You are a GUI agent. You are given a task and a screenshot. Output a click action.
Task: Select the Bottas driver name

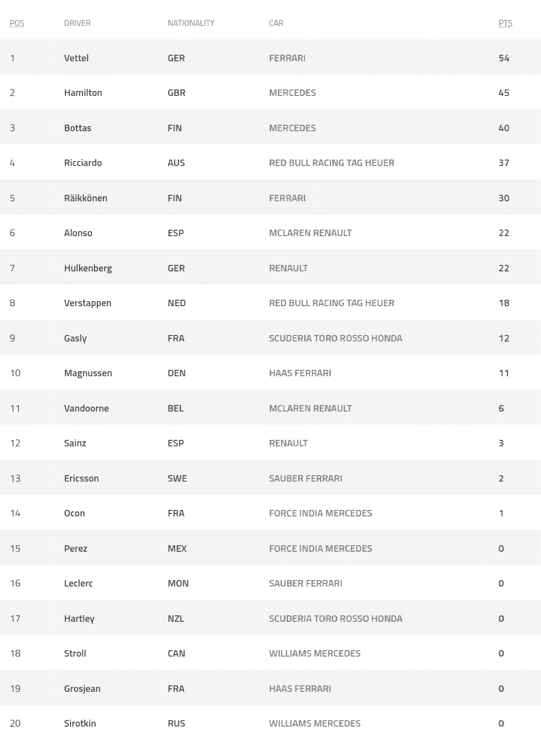coord(77,128)
